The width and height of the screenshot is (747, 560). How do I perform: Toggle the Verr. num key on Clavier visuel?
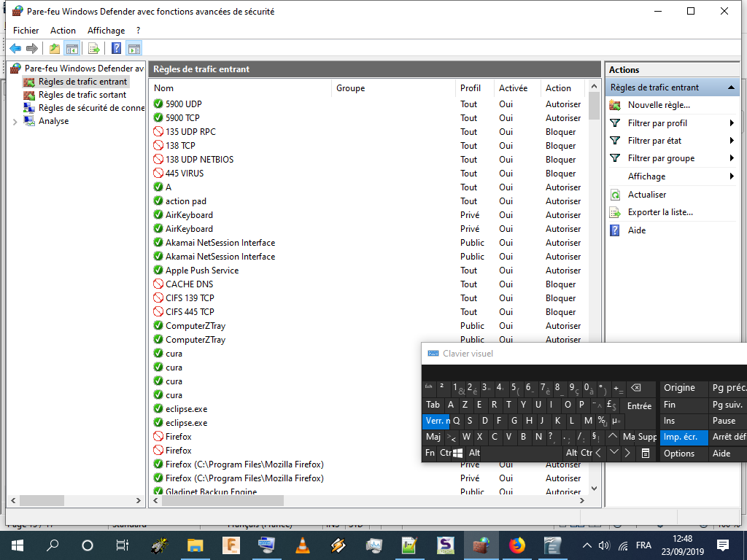pyautogui.click(x=437, y=421)
